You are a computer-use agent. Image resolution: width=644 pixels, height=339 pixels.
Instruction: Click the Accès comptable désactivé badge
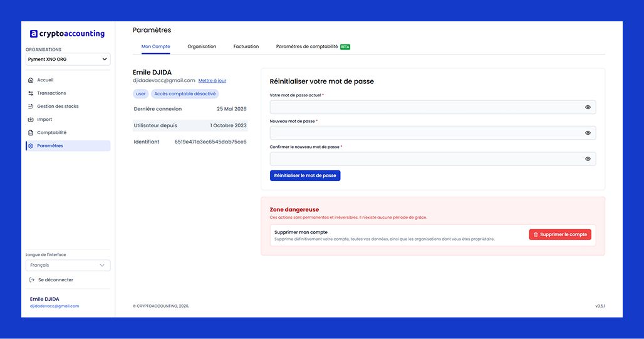point(185,94)
